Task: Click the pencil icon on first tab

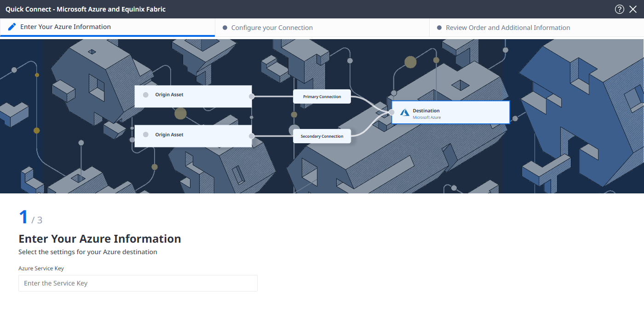Action: [x=12, y=27]
